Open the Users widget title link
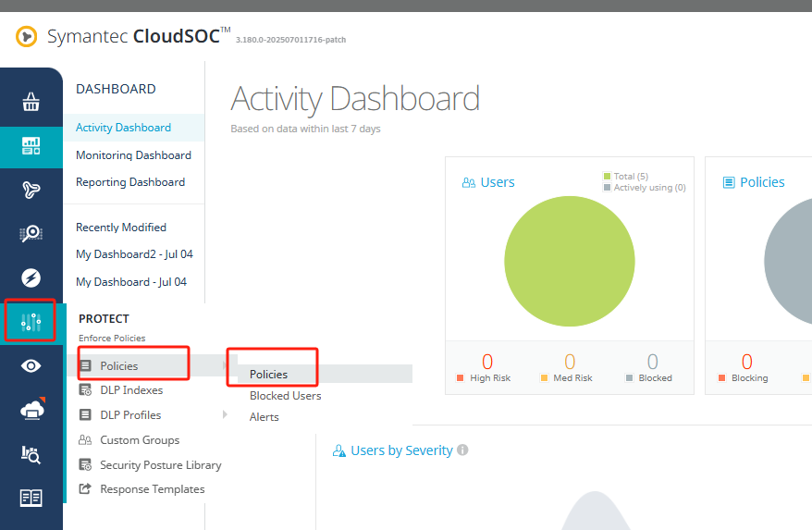The height and width of the screenshot is (530, 812). pyautogui.click(x=498, y=182)
